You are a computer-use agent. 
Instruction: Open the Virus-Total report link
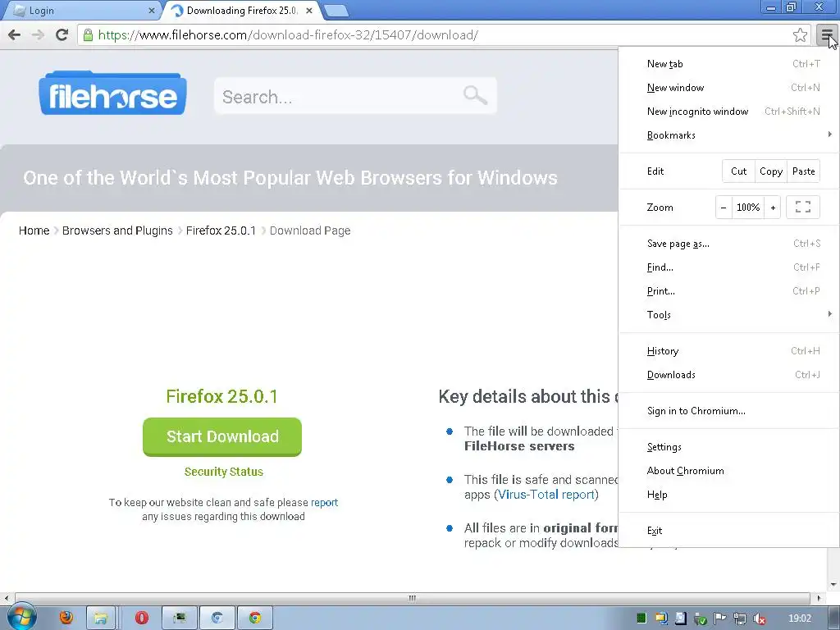click(546, 495)
